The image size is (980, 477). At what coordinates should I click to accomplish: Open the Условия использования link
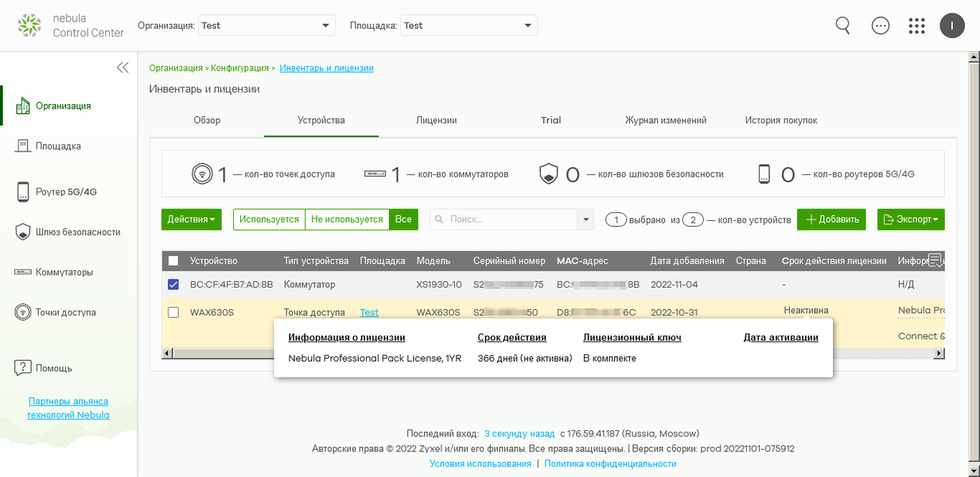click(480, 463)
